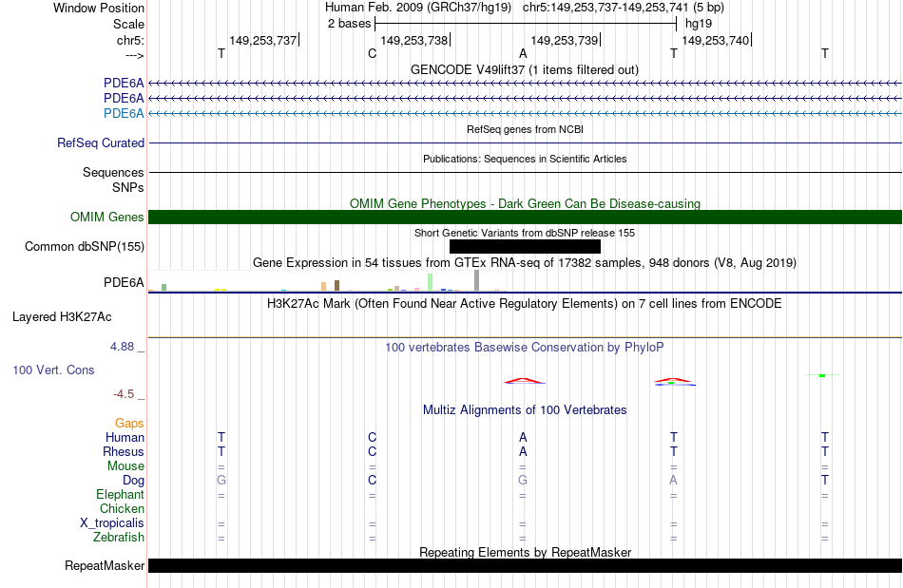Click the Repeating Elements by RepeatMasker title
Viewport: 903px width, 588px height.
[x=525, y=552]
